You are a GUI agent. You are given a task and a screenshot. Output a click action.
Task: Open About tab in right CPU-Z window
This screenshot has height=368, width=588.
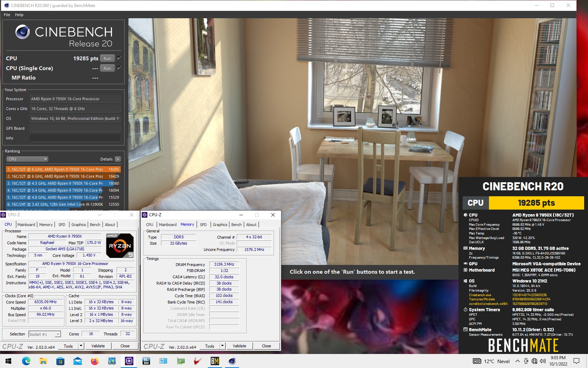pyautogui.click(x=251, y=225)
